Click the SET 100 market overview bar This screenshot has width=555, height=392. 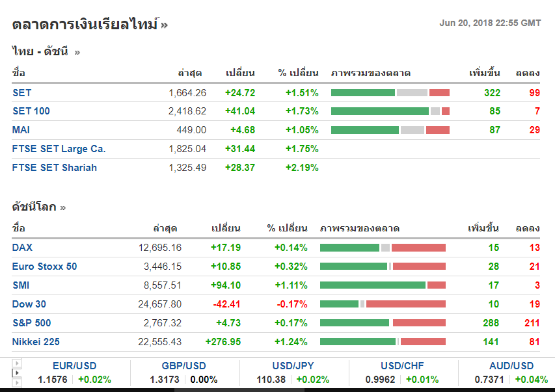point(390,111)
